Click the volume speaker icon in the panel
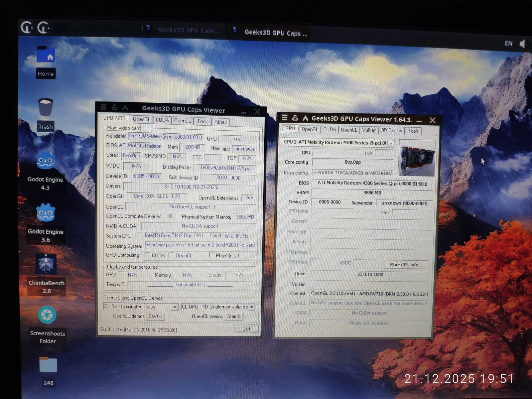This screenshot has height=399, width=532. pyautogui.click(x=523, y=44)
